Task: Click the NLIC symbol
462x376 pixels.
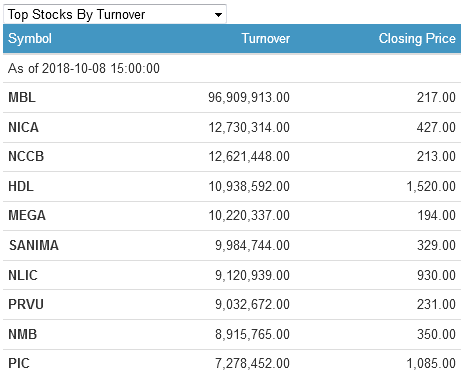Action: click(23, 275)
